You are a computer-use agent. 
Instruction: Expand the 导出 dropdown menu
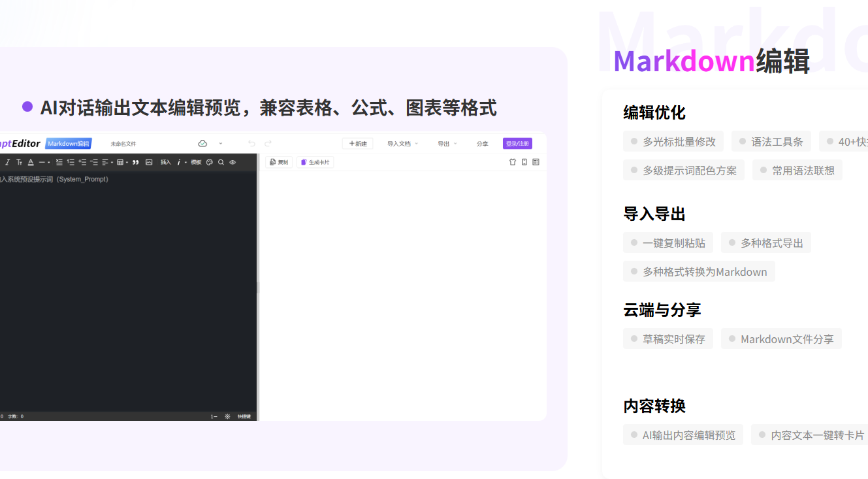click(x=447, y=144)
